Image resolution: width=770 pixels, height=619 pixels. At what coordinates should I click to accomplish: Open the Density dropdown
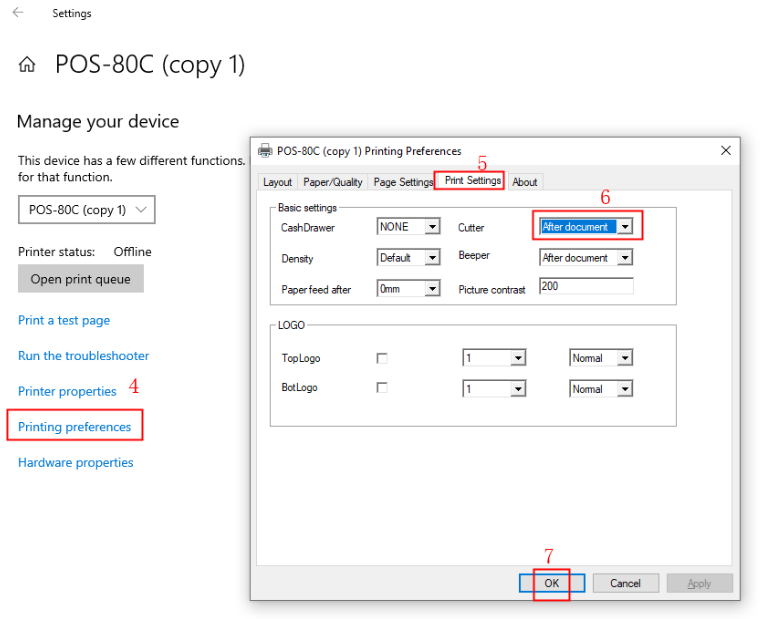409,258
